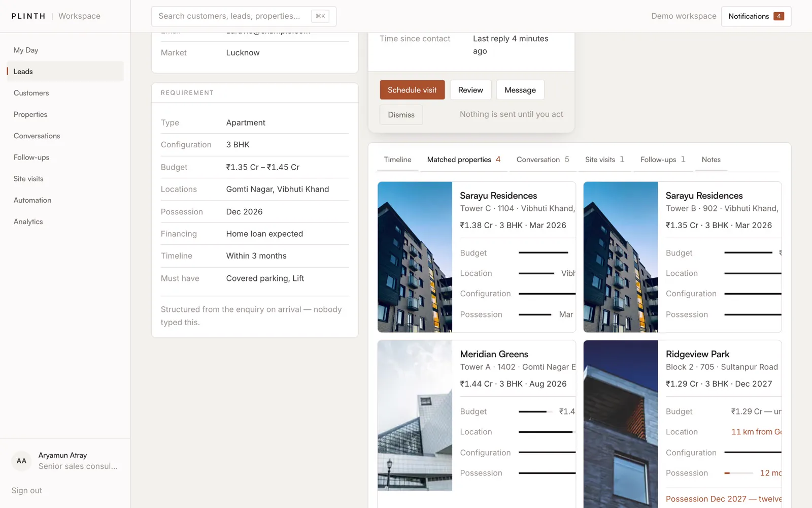Open Site visits in the sidebar

65,179
